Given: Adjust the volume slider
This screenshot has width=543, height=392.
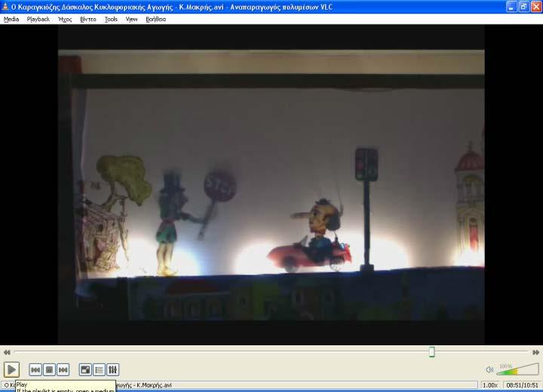Looking at the screenshot, I should [x=517, y=369].
